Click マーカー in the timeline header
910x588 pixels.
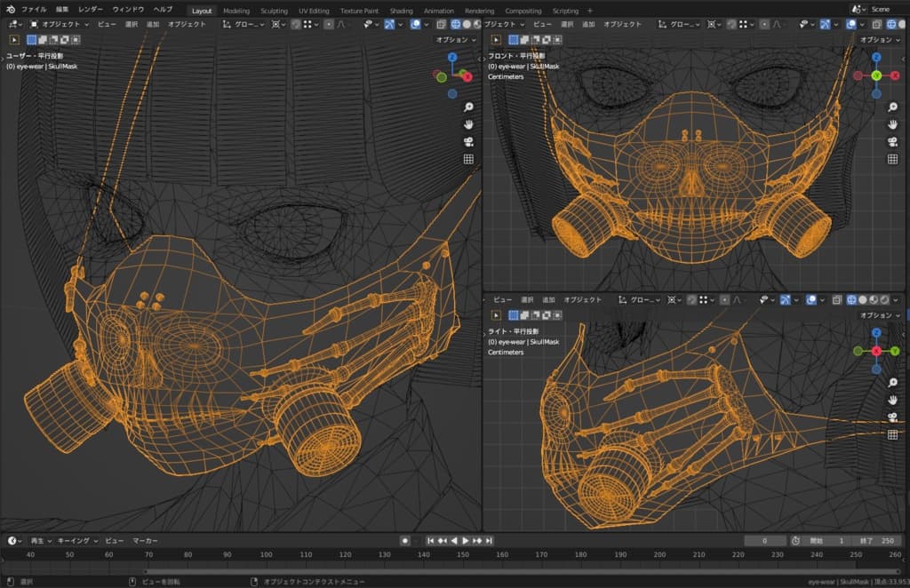(145, 540)
